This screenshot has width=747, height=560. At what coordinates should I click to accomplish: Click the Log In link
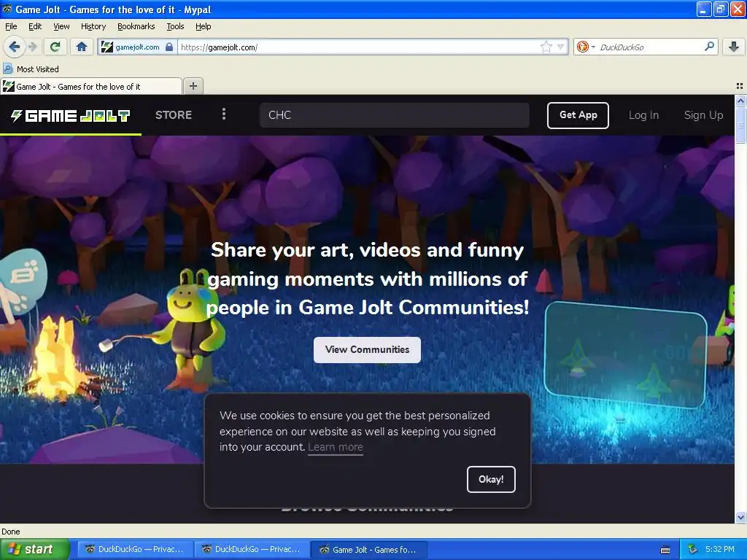pos(643,115)
